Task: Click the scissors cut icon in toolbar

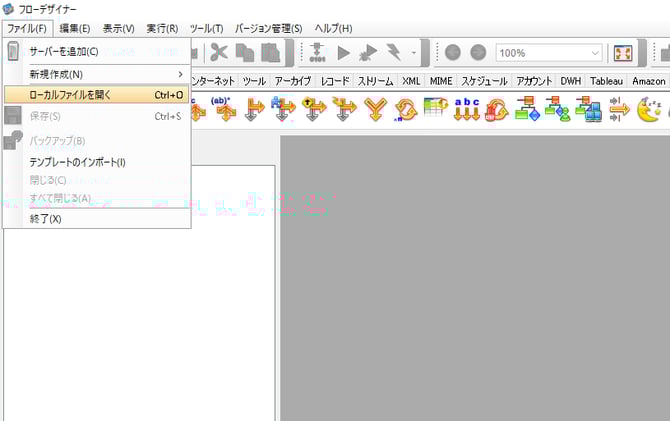Action: 218,53
